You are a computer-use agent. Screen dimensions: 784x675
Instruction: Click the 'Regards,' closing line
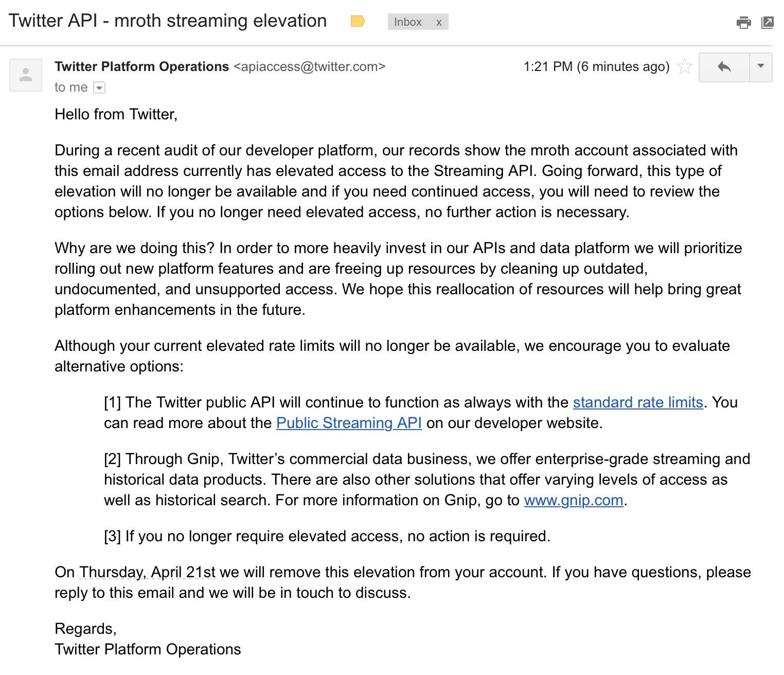coord(85,629)
